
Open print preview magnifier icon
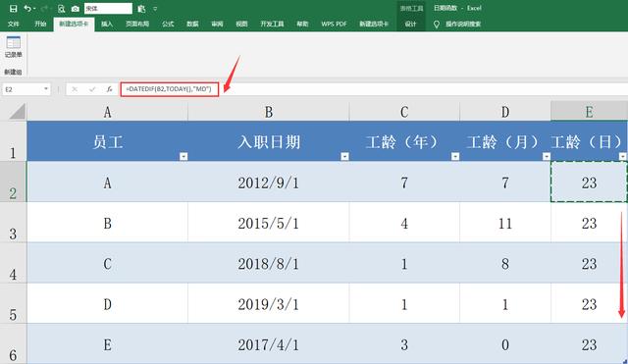[61, 9]
